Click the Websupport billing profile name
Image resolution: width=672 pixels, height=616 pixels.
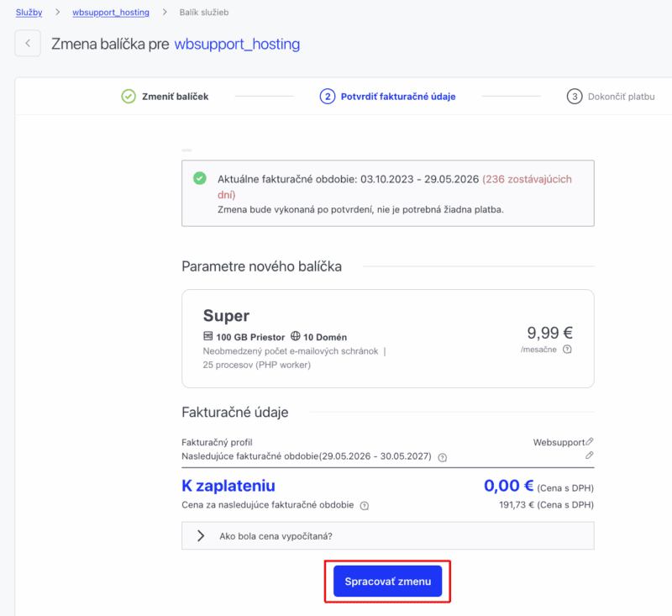pos(558,442)
